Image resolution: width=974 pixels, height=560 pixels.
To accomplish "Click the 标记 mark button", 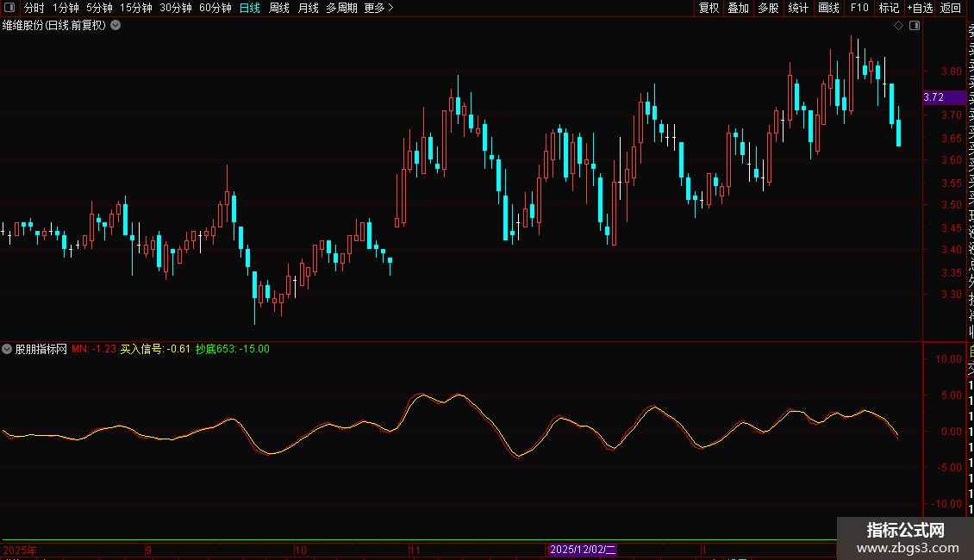I will (889, 8).
